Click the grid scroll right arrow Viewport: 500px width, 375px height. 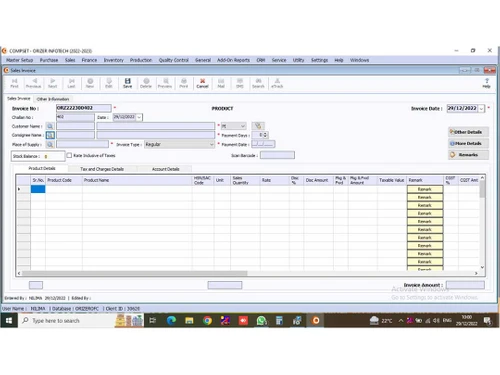point(476,273)
